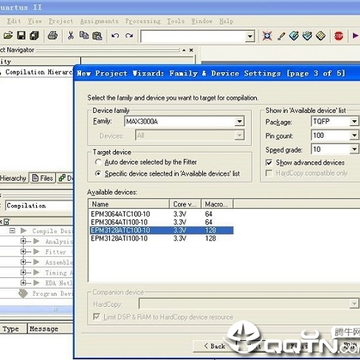
Task: Click the play icon beside the Timing task
Action: (36, 272)
